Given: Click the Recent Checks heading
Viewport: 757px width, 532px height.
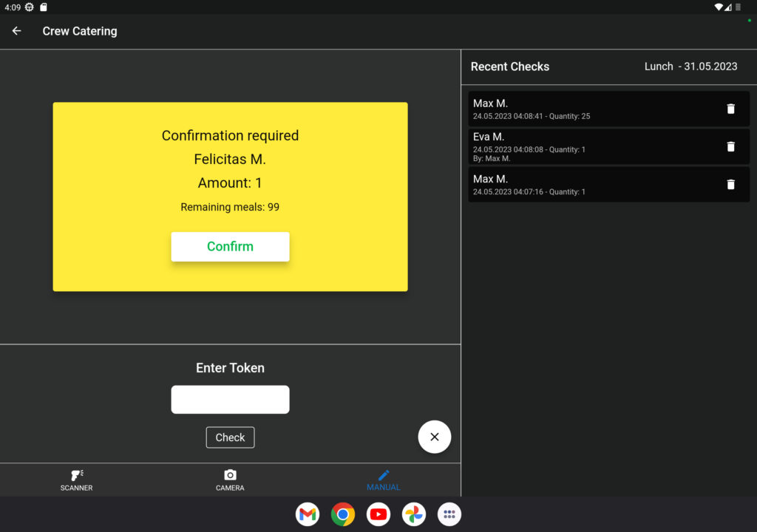Looking at the screenshot, I should pos(510,66).
